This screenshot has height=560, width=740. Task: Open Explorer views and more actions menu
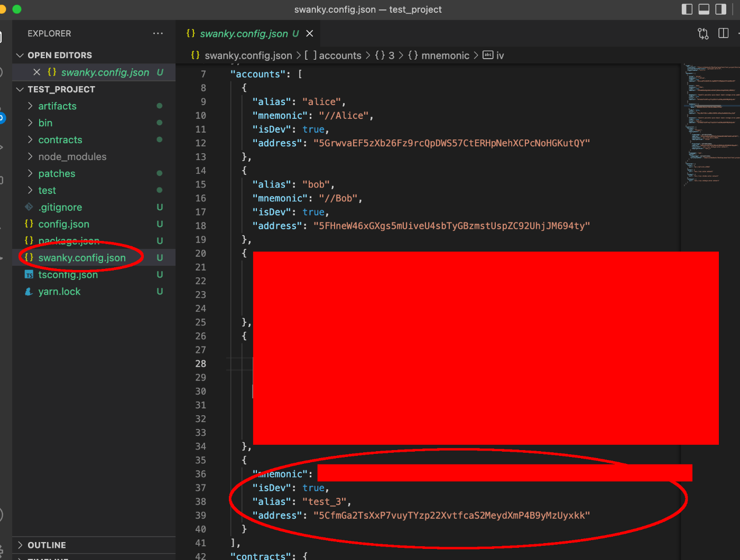point(158,33)
